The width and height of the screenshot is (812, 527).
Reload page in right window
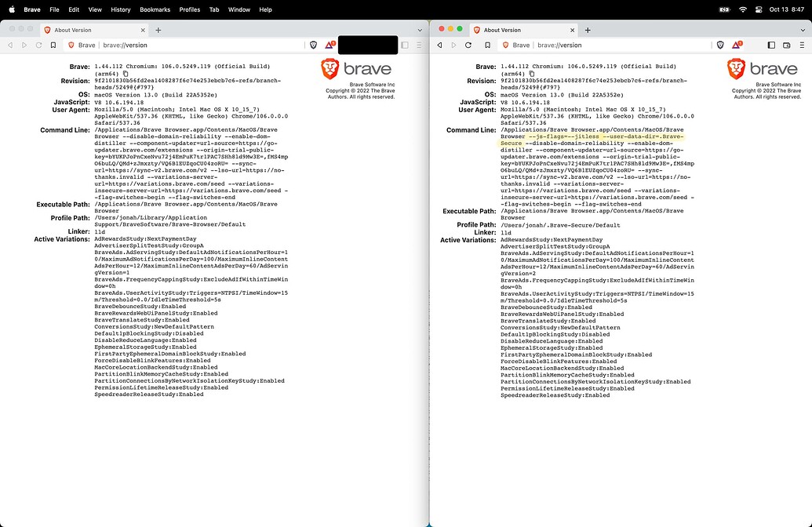468,45
